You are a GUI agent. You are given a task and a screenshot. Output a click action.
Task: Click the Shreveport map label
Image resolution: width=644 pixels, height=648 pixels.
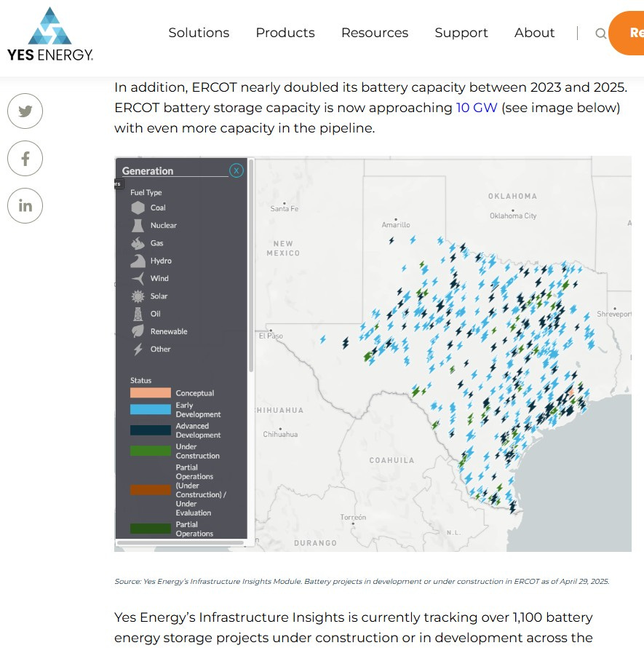point(614,314)
